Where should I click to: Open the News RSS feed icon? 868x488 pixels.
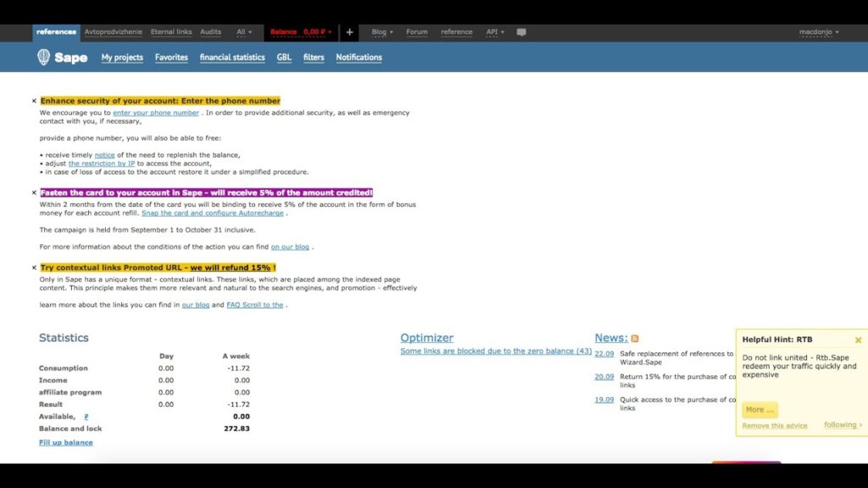pos(635,338)
